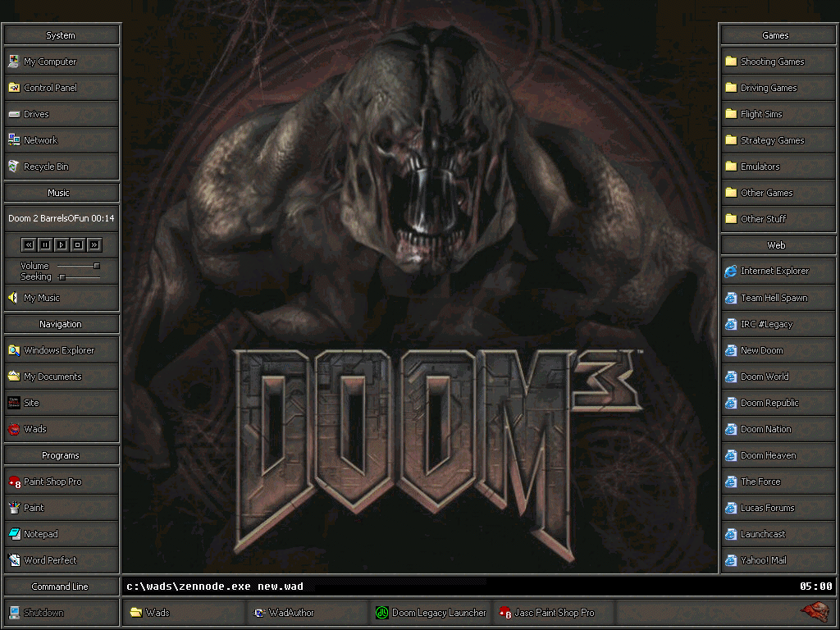Open Doom World web link

[x=778, y=377]
